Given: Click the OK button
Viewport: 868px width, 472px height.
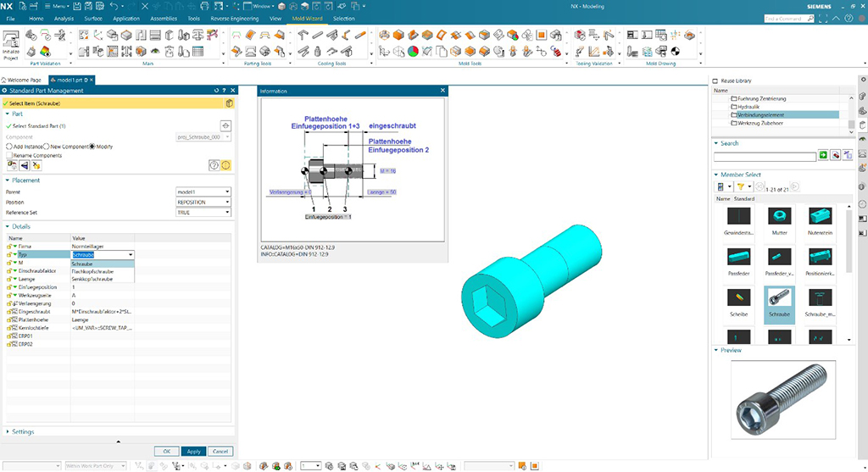Looking at the screenshot, I should 167,452.
